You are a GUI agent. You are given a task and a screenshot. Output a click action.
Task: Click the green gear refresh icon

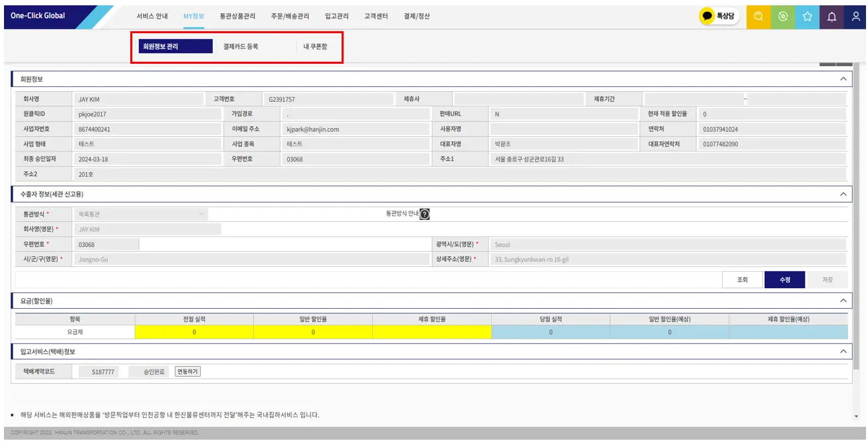tap(783, 17)
